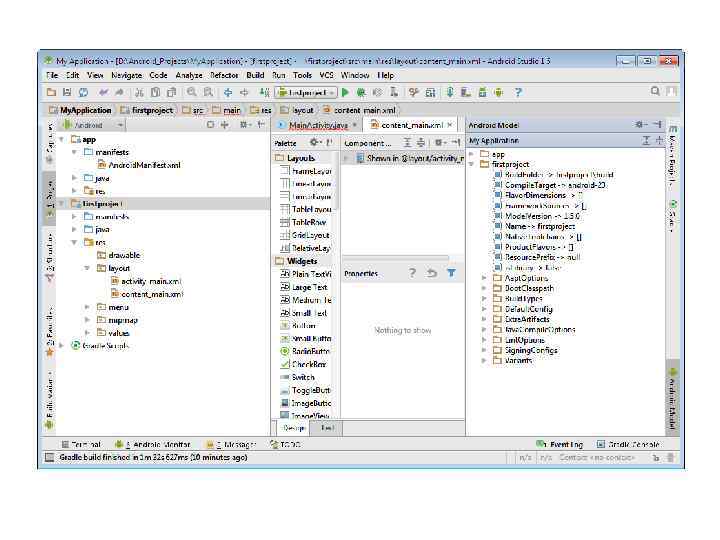Click the blue Help question mark icon
Image resolution: width=720 pixels, height=540 pixels.
pos(518,93)
